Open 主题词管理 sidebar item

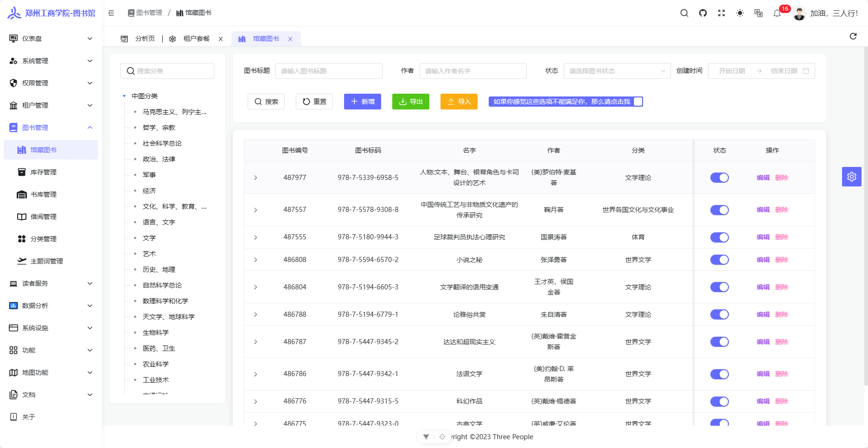(x=51, y=261)
